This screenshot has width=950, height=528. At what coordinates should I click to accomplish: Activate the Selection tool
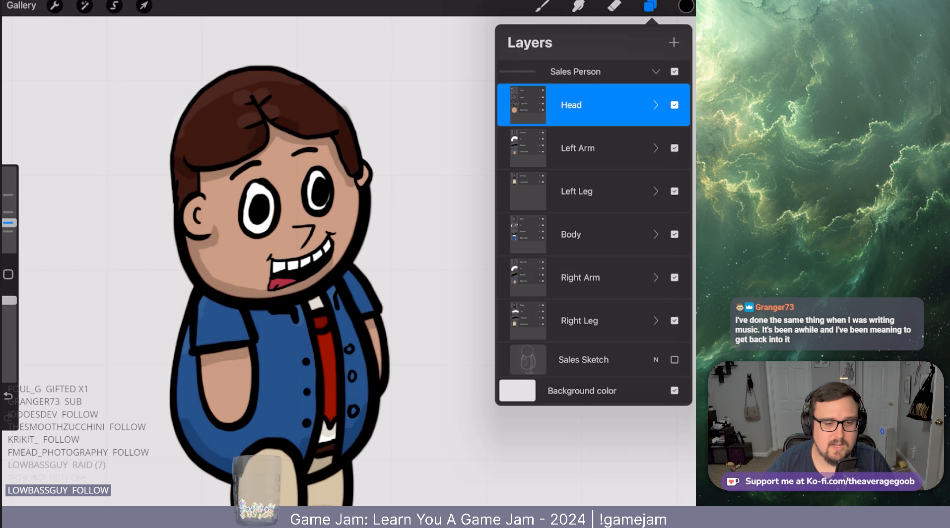click(114, 6)
